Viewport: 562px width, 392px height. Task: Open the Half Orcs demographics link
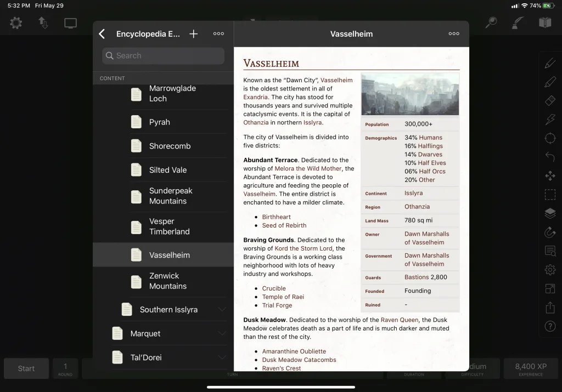click(x=432, y=172)
